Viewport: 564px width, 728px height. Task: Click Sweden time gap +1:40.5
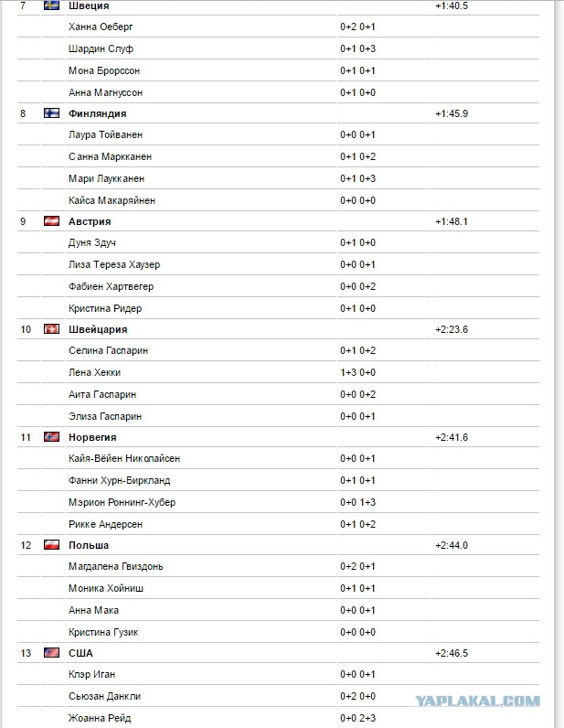click(x=452, y=6)
